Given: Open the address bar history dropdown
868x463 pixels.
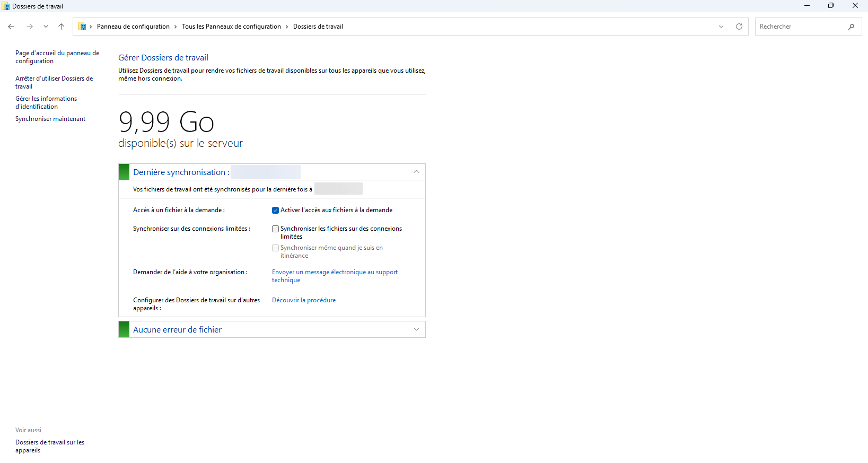Looking at the screenshot, I should [x=721, y=27].
